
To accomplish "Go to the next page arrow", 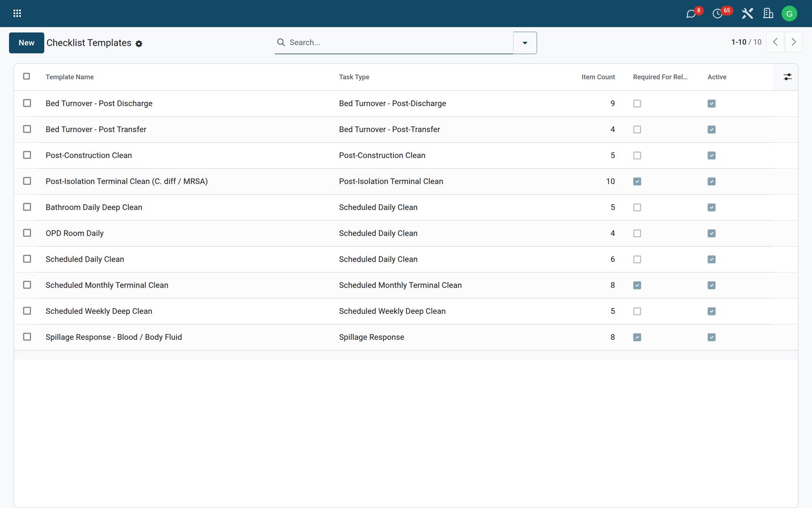I will [x=794, y=42].
